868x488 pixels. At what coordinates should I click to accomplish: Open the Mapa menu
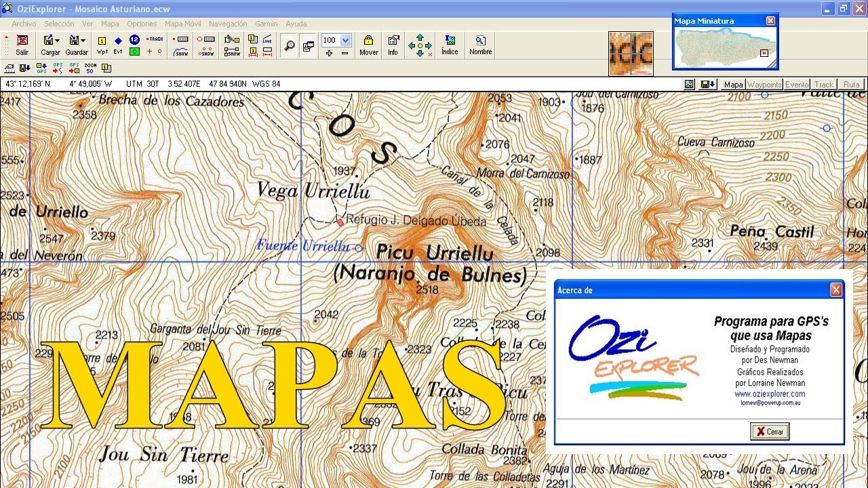click(x=110, y=24)
